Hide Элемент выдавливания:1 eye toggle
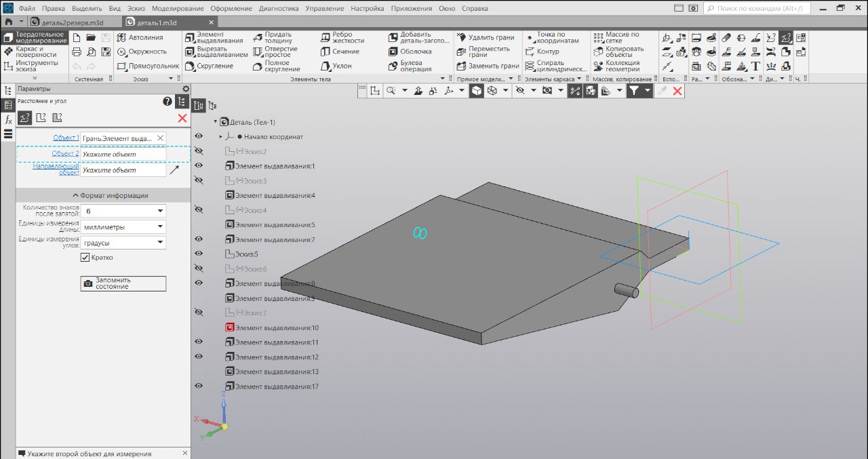Screen dimensions: 868x459 (x=199, y=165)
